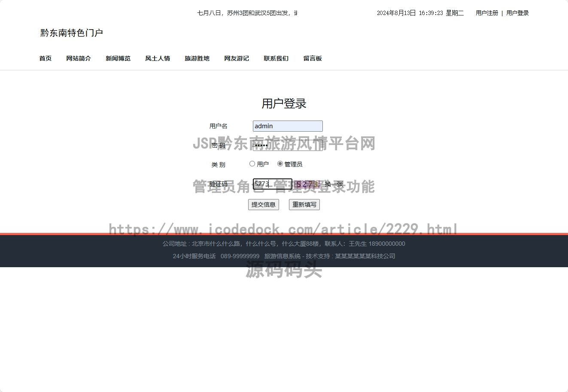
Task: Select 风土人情 menu item
Action: pyautogui.click(x=158, y=58)
